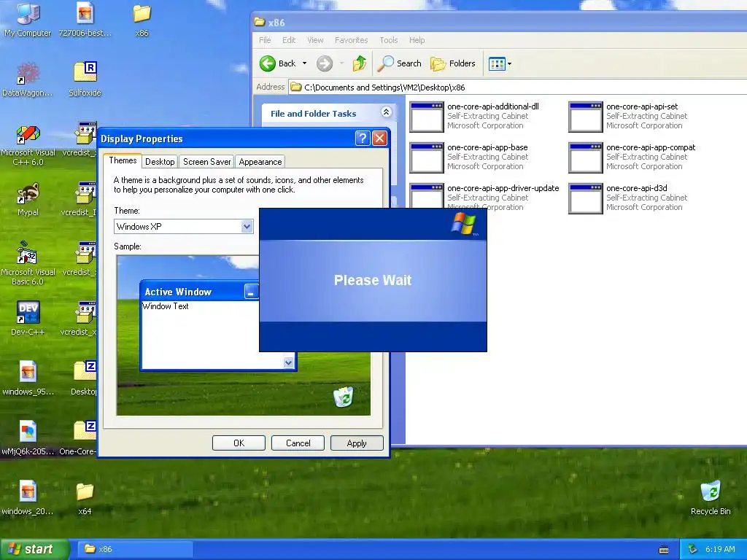Viewport: 747px width, 560px height.
Task: Open My Computer desktop icon
Action: (28, 19)
